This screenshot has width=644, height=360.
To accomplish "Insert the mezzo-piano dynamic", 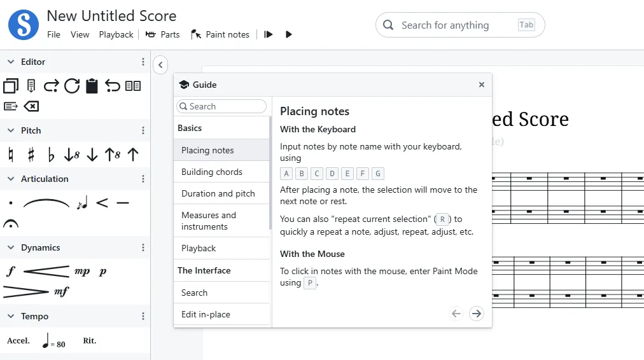I will coord(82,272).
